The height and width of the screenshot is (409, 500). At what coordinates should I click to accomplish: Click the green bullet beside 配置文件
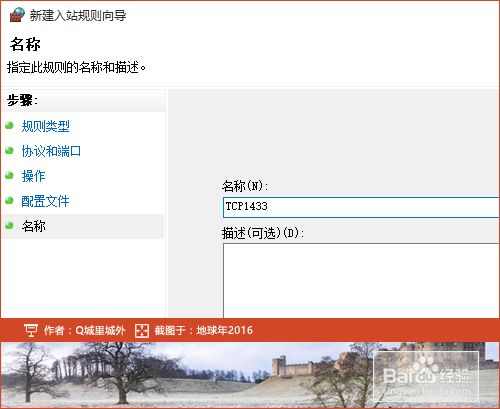(x=9, y=200)
